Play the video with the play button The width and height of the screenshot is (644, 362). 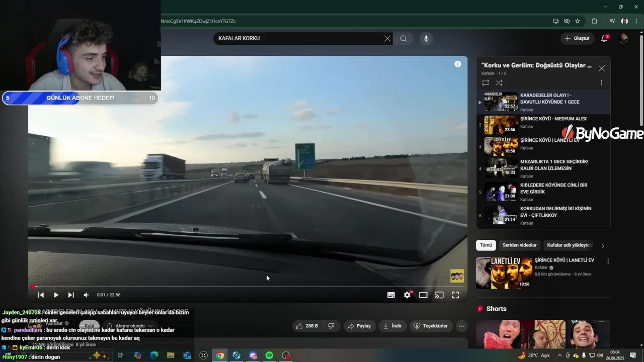click(x=56, y=295)
